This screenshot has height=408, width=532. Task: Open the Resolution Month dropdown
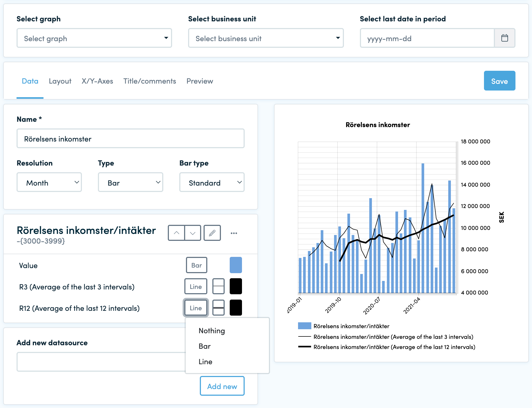click(49, 182)
